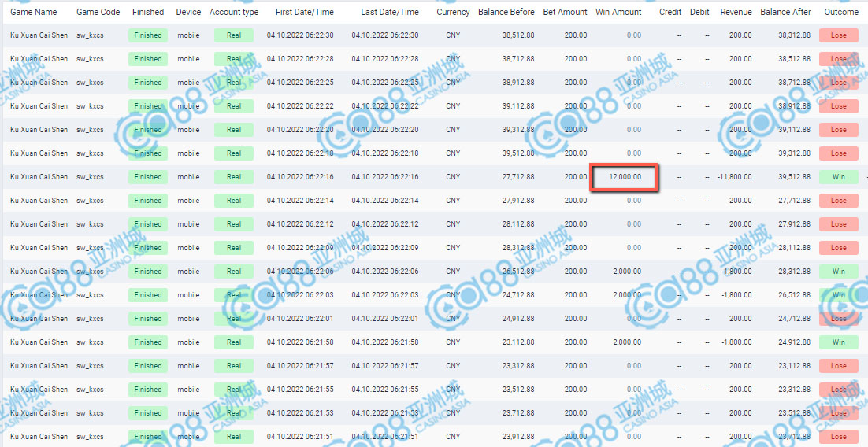Click the Credit column header
The width and height of the screenshot is (868, 447).
click(670, 12)
